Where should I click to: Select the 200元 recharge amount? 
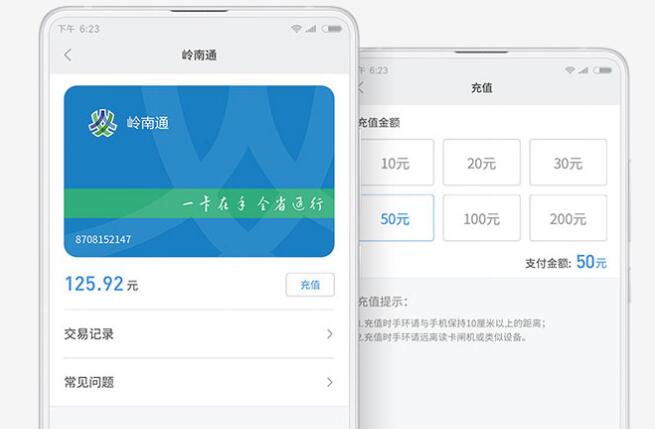(x=568, y=218)
